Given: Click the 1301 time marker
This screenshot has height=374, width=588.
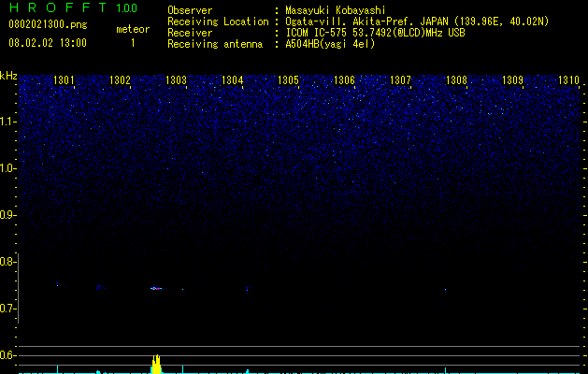Looking at the screenshot, I should pyautogui.click(x=64, y=80).
